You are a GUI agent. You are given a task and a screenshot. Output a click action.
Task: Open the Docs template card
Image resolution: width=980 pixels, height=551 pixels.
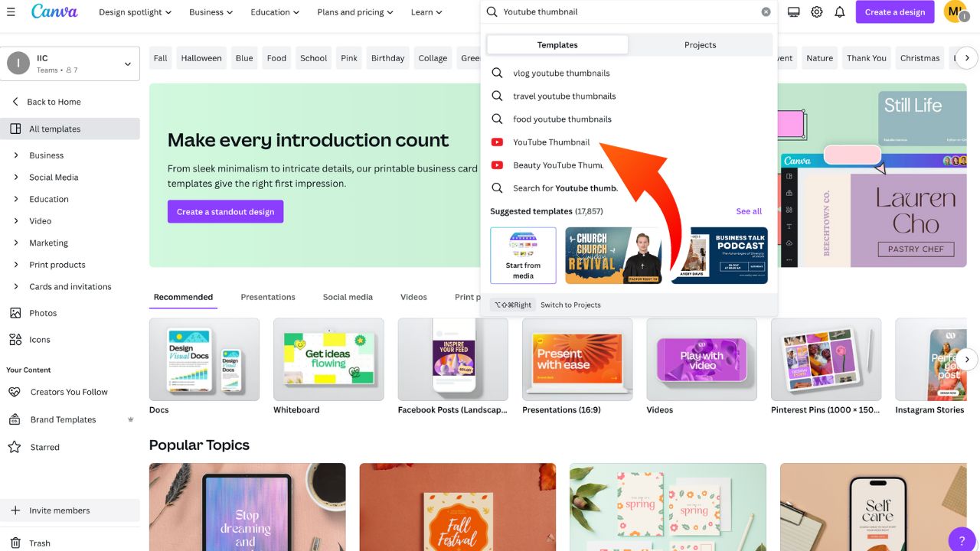pos(204,360)
